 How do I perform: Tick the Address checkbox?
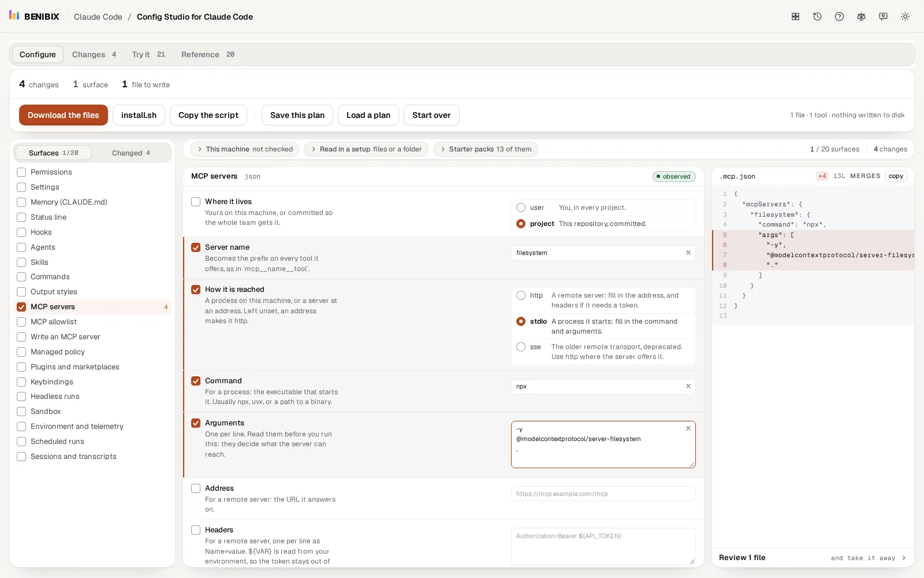196,488
